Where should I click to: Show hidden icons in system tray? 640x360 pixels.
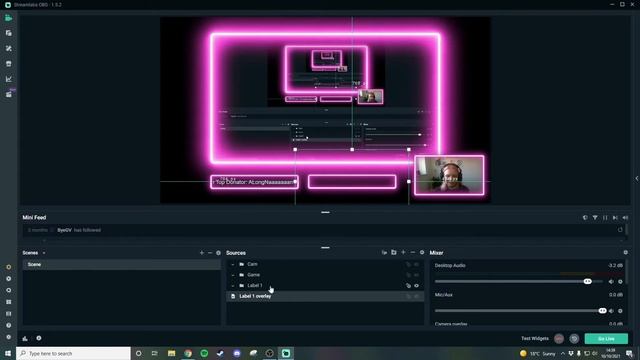(563, 353)
